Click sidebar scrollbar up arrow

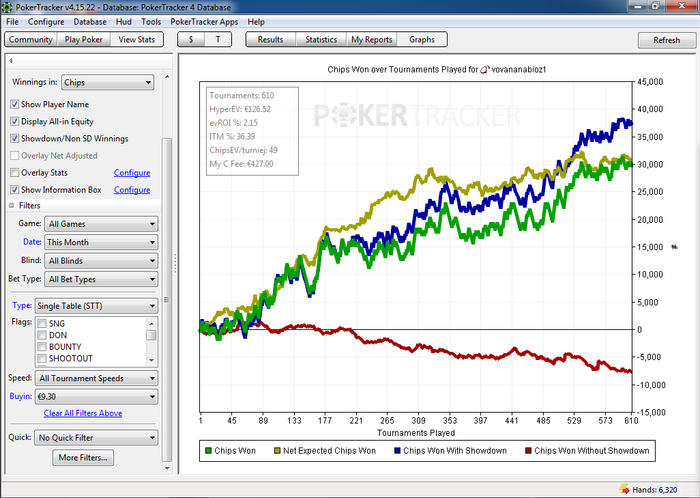point(167,77)
